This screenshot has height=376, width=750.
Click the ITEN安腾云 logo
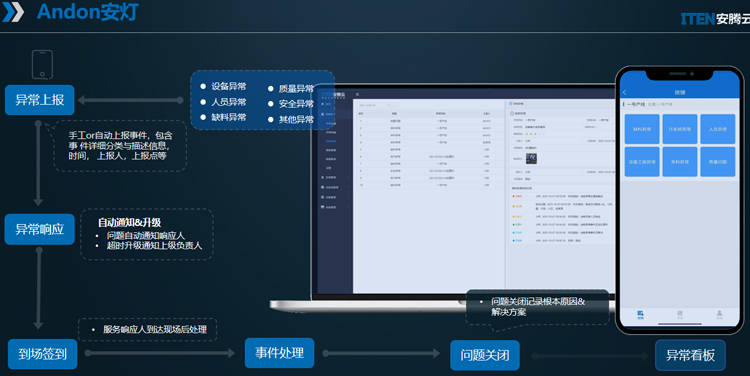pos(715,19)
